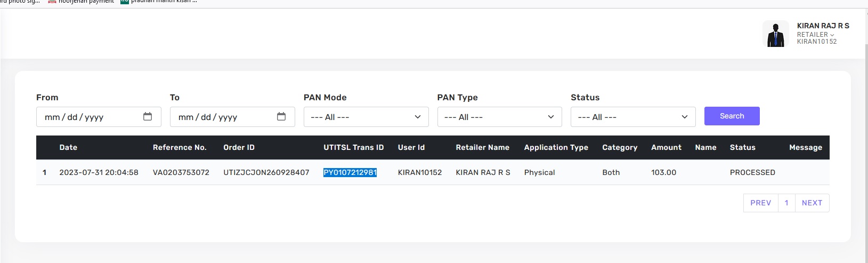
Task: Click the Amount column header
Action: (666, 147)
